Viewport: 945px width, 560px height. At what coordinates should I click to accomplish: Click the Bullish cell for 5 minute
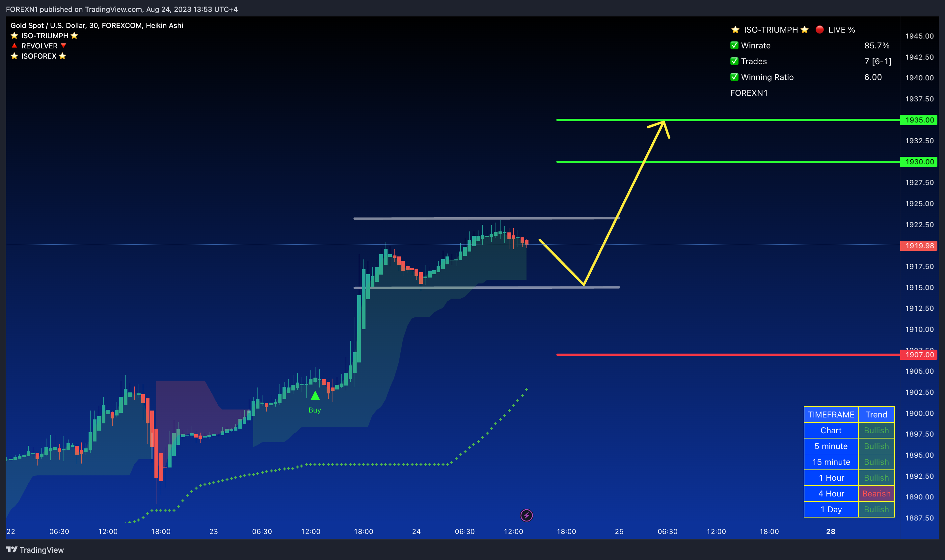click(x=876, y=446)
